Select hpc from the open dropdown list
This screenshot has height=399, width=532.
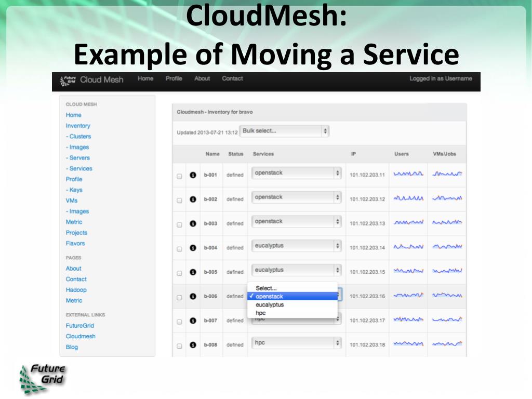coord(292,313)
